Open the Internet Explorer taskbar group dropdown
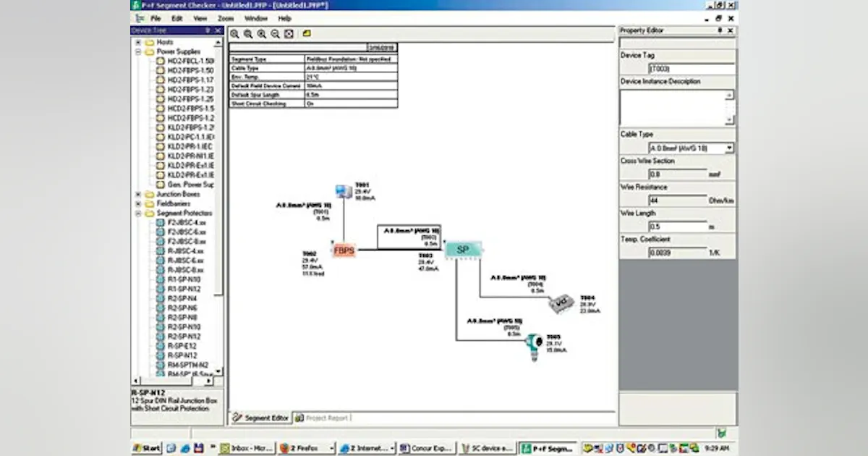The image size is (868, 456). point(392,448)
